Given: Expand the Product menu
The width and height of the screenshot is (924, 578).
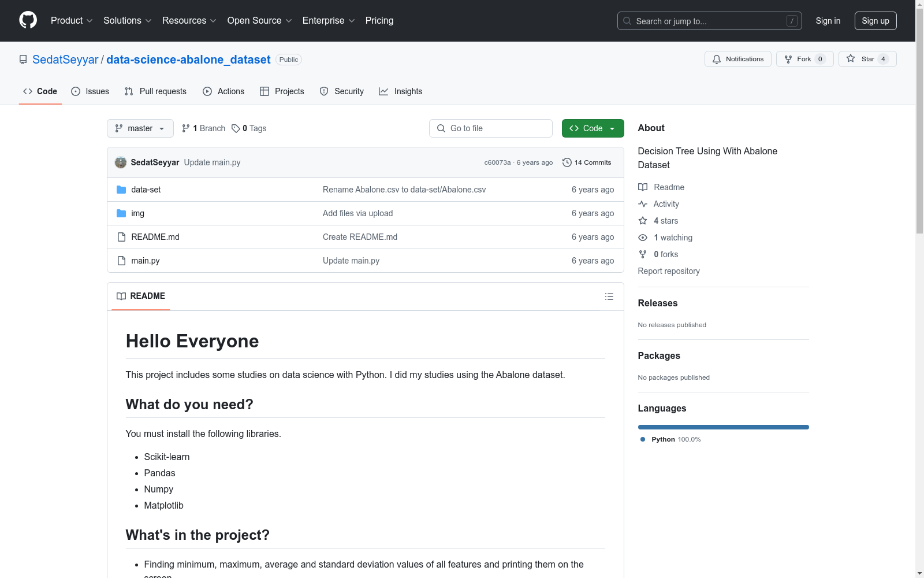Looking at the screenshot, I should (72, 21).
